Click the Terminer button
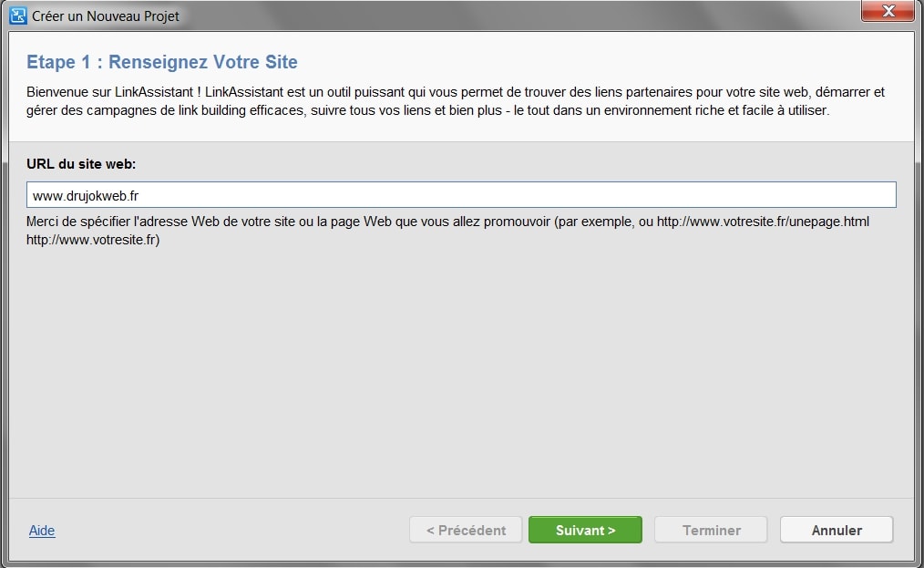Viewport: 924px width, 568px height. tap(711, 530)
